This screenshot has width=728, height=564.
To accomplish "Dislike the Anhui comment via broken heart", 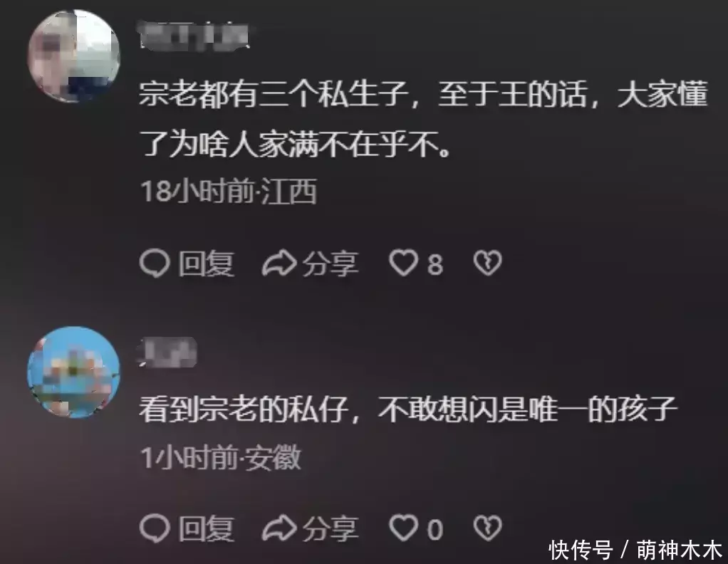I will point(487,528).
